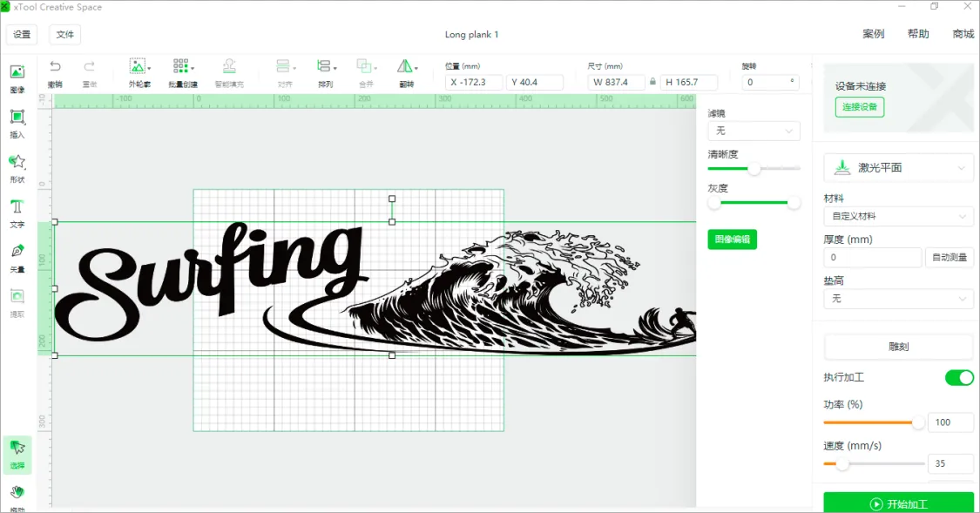Open the 外轮廓 dropdown arrow
980x513 pixels.
(x=149, y=68)
